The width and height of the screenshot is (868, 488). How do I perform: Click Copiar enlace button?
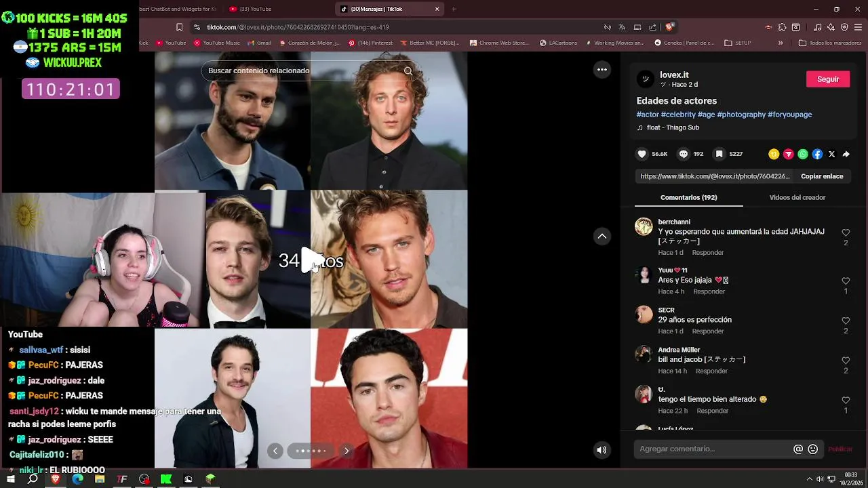coord(822,176)
